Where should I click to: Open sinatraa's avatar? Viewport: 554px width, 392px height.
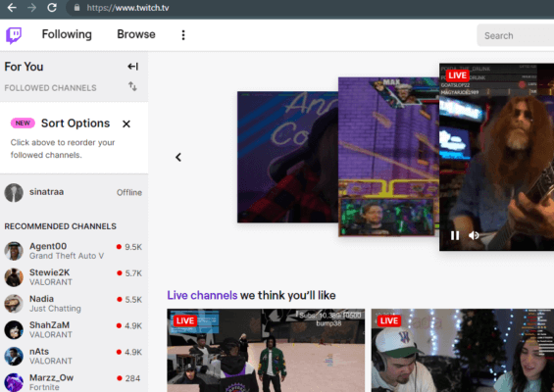[x=14, y=192]
